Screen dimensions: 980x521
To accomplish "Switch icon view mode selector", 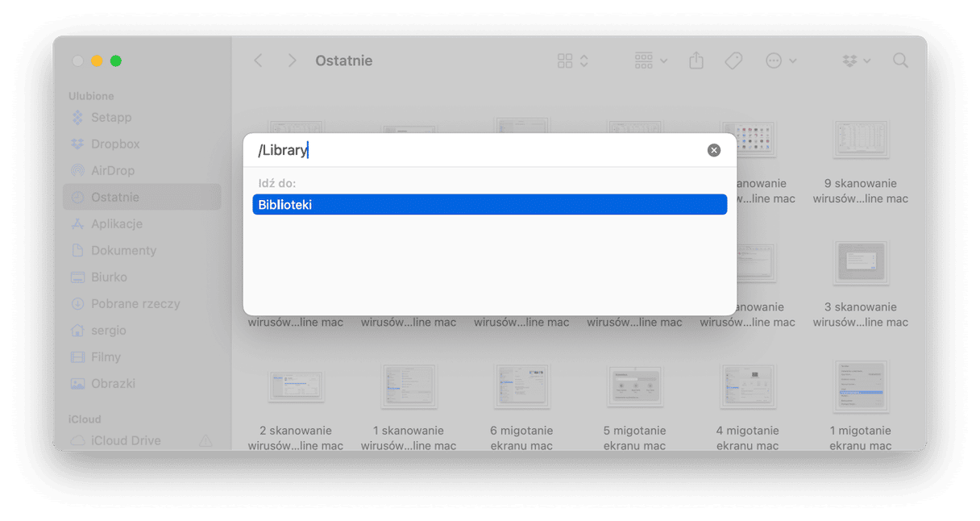I will click(574, 61).
